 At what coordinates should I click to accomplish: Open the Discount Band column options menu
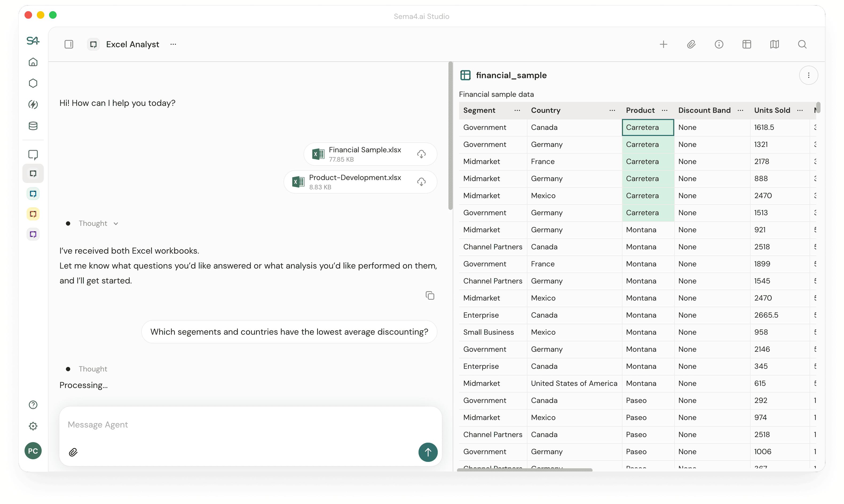click(x=740, y=110)
